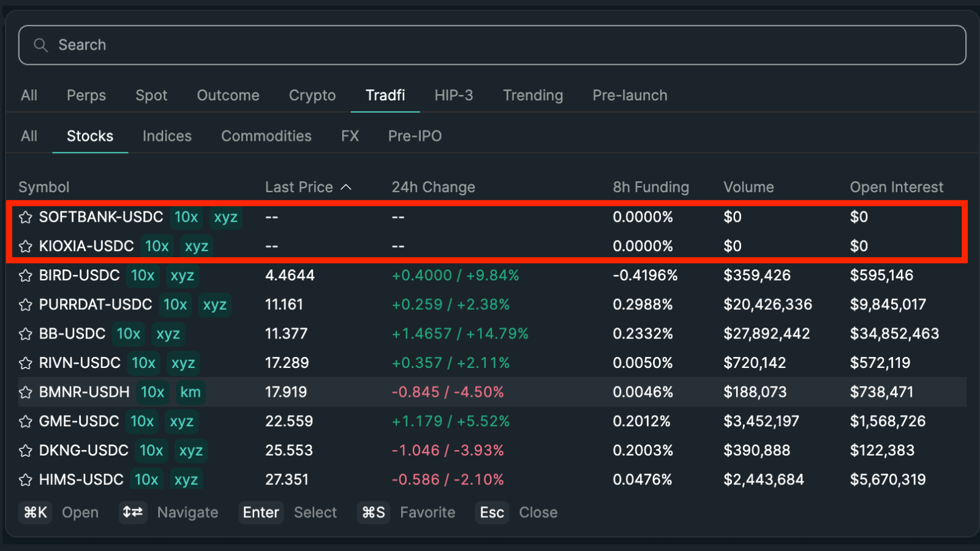The height and width of the screenshot is (551, 980).
Task: Sort by the Last Price header
Action: 299,187
